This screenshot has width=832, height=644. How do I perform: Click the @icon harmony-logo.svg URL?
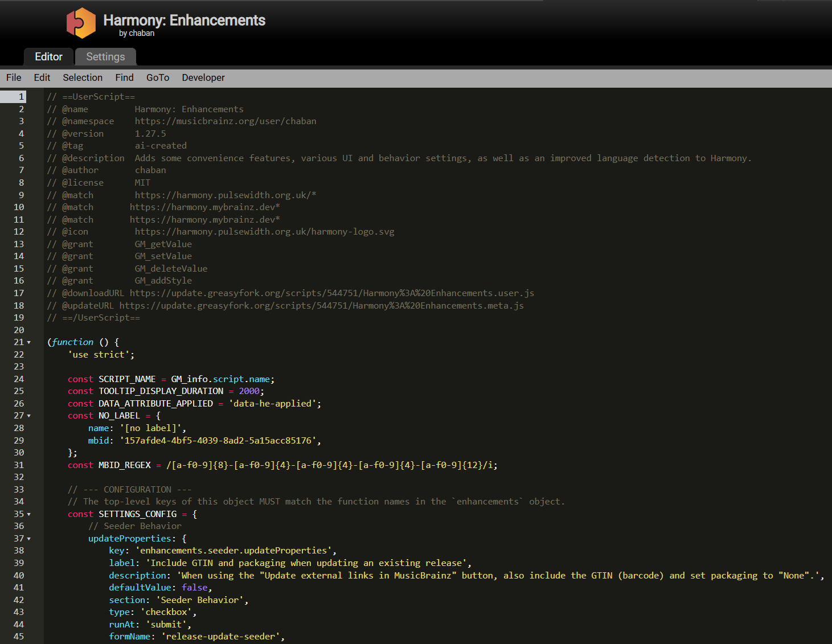265,232
